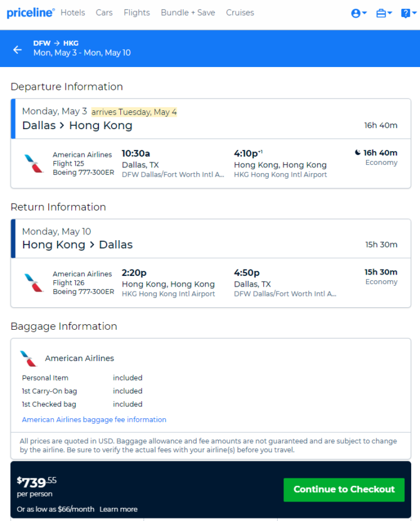Image resolution: width=420 pixels, height=521 pixels.
Task: Go to the Flights section
Action: (x=137, y=13)
